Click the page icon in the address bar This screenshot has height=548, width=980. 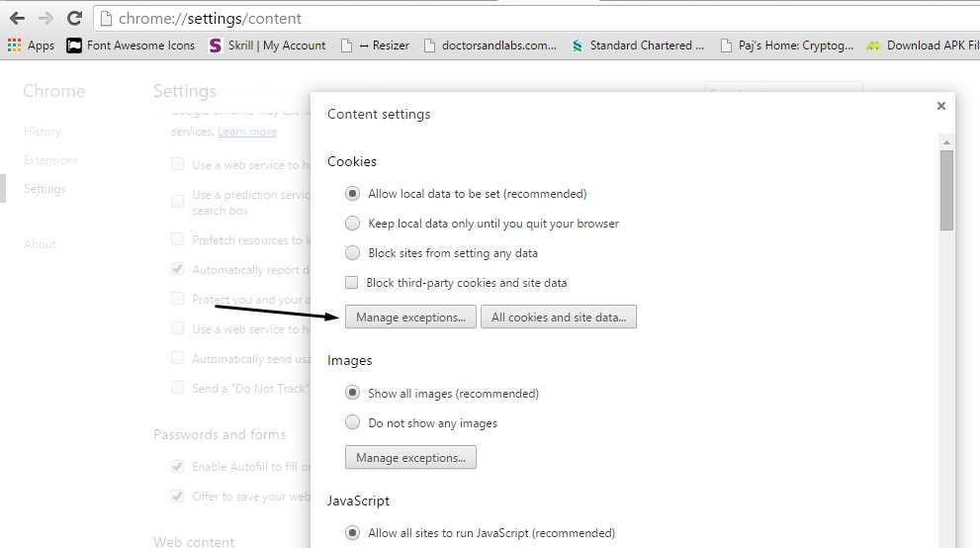point(107,19)
